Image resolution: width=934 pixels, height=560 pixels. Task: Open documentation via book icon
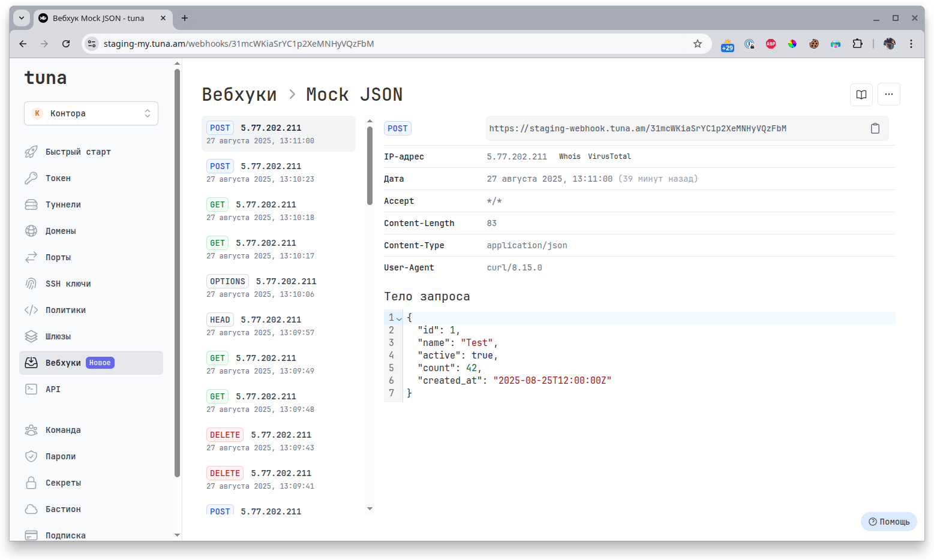tap(861, 94)
